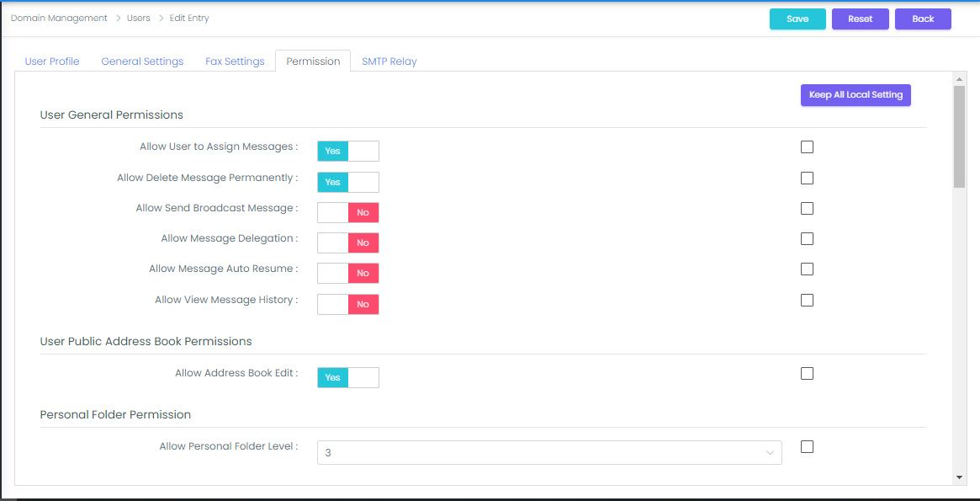Go back with the Back button
This screenshot has width=980, height=501.
pyautogui.click(x=923, y=19)
